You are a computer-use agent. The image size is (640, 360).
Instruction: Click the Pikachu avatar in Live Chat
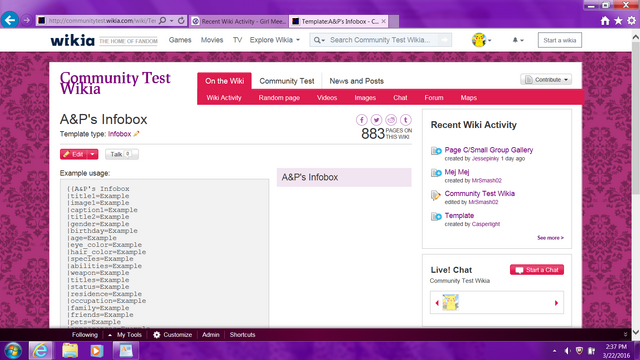451,302
